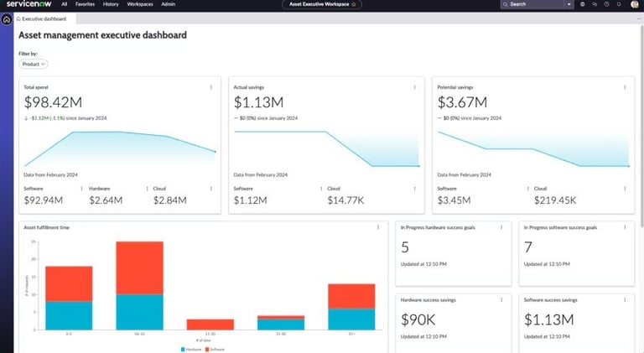Screen dimensions: 644x353
Task: Open the Favorites menu
Action: pos(85,4)
